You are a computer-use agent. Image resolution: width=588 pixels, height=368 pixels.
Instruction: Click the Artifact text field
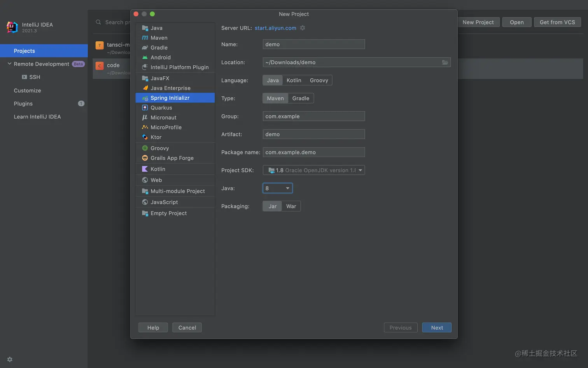pyautogui.click(x=314, y=134)
